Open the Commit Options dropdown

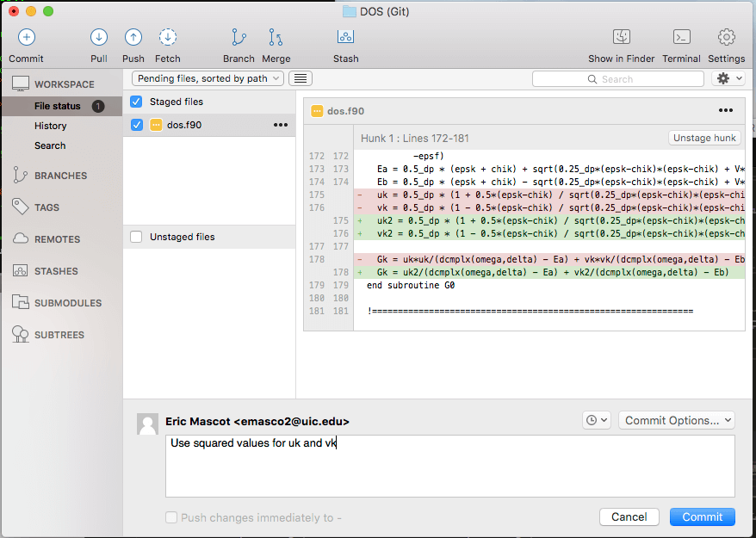click(677, 420)
